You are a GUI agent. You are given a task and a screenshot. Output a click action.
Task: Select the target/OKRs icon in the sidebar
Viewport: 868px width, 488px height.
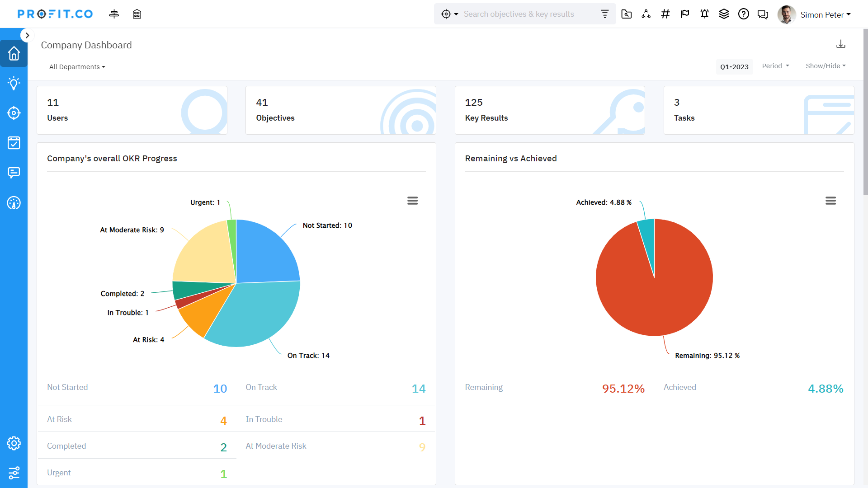pyautogui.click(x=14, y=113)
